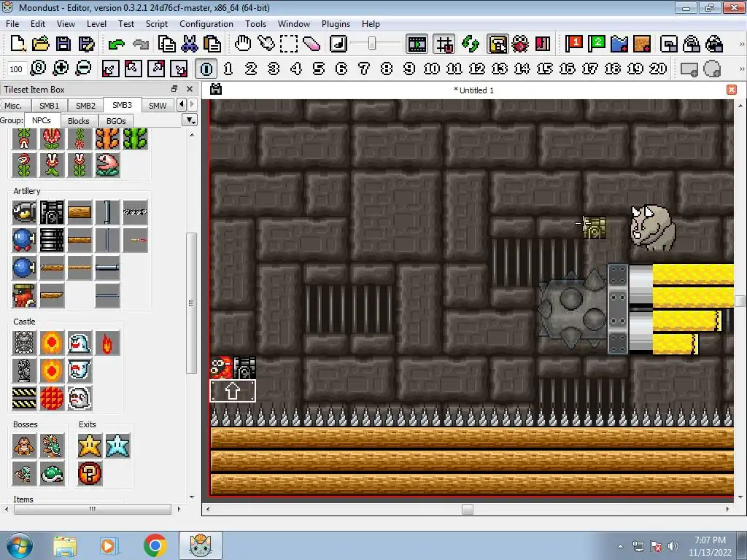Switch to section 10
Screen dimensions: 747x560
click(x=432, y=69)
